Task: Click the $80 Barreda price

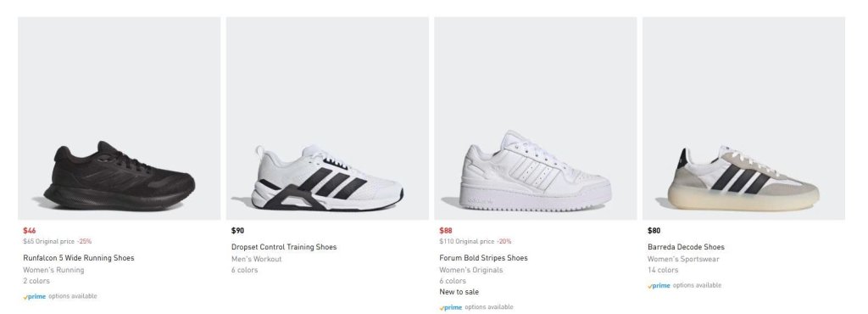Action: tap(654, 231)
